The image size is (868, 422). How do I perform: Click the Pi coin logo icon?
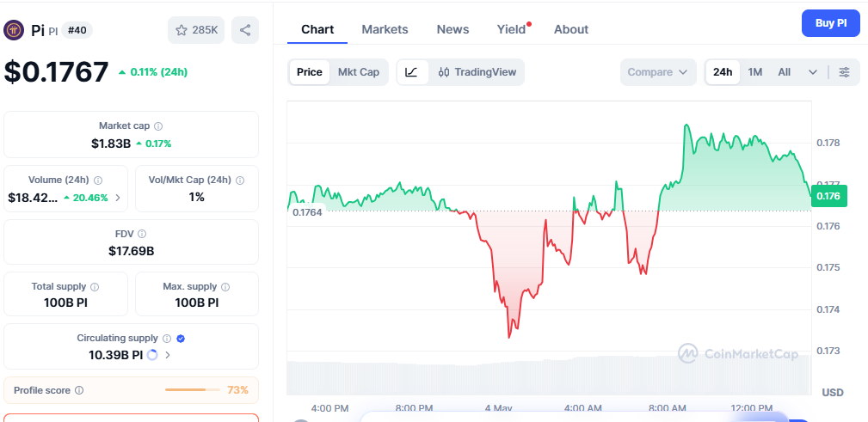(x=14, y=30)
